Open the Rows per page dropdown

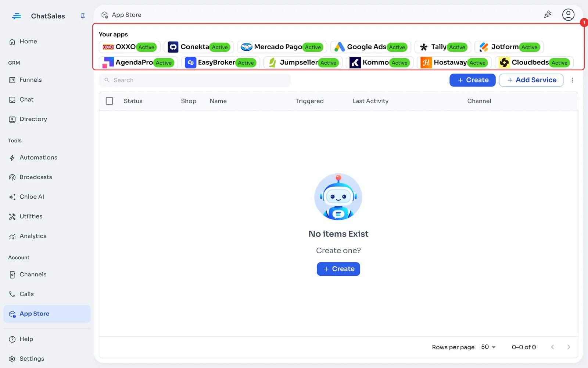pos(488,347)
